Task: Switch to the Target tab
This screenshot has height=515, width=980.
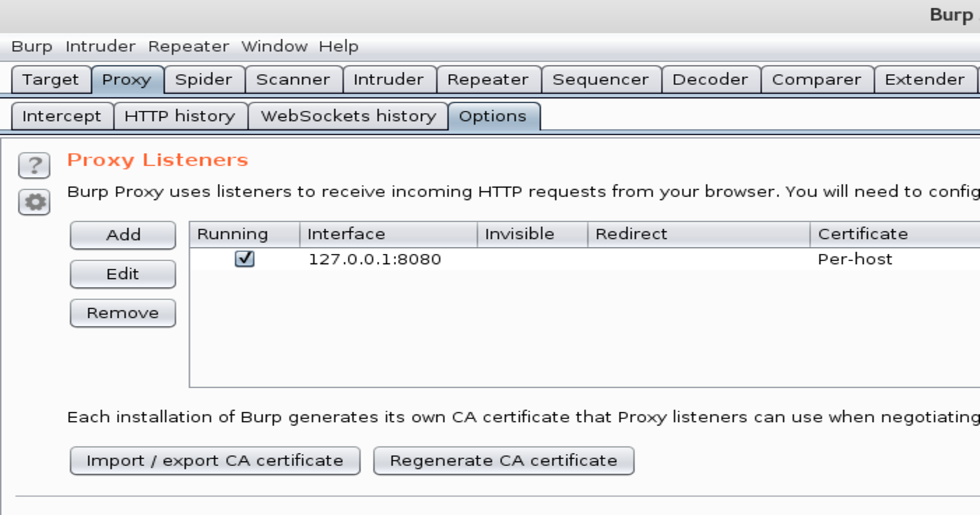Action: click(x=50, y=80)
